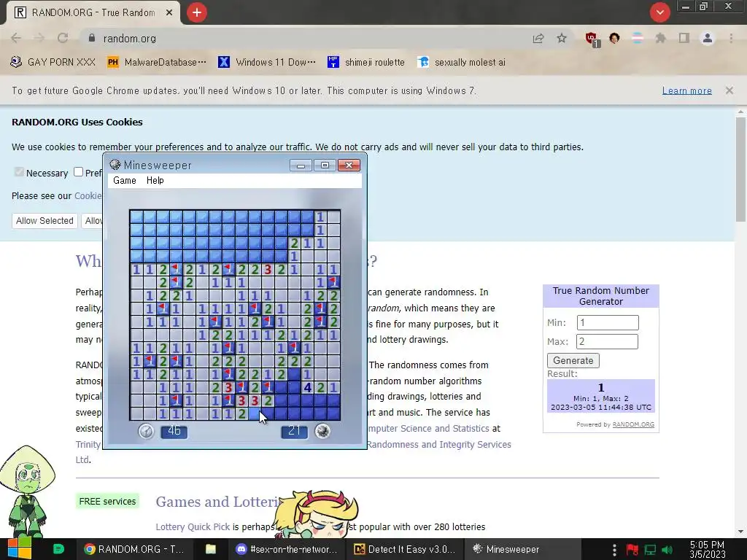The height and width of the screenshot is (560, 747).
Task: Toggle the Necessary cookies checkbox
Action: (x=19, y=172)
